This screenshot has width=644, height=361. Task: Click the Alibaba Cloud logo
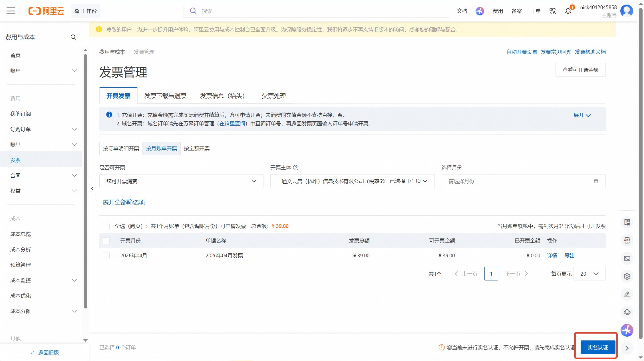coord(46,11)
